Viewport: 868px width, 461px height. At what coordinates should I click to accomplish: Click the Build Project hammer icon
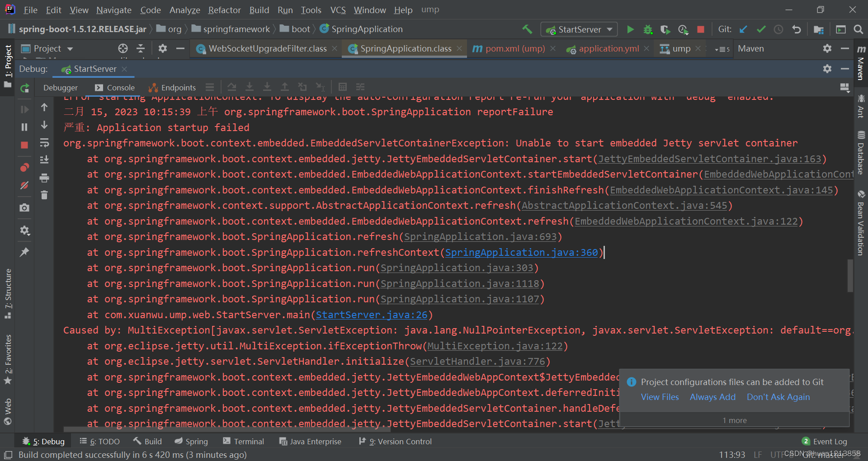tap(527, 29)
